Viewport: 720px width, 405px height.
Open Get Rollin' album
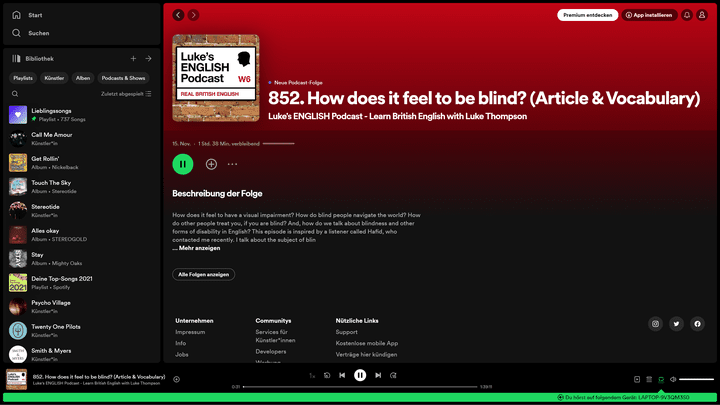coord(82,163)
